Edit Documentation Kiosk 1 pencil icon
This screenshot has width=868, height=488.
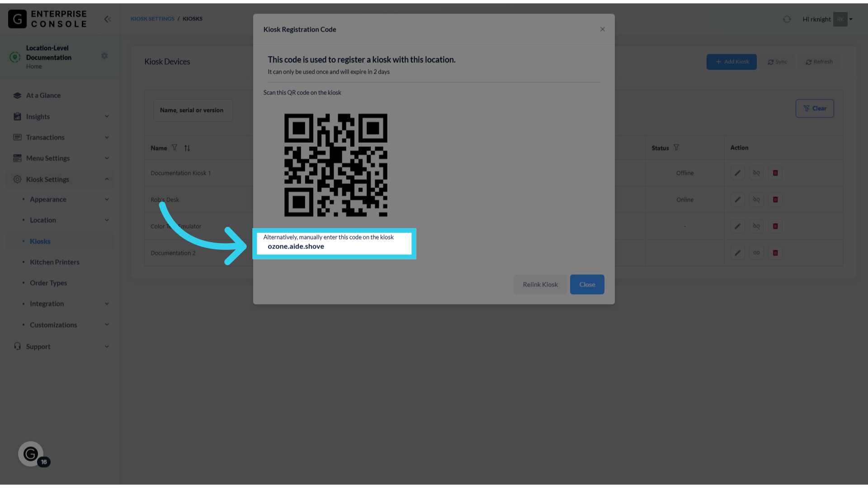pyautogui.click(x=737, y=173)
